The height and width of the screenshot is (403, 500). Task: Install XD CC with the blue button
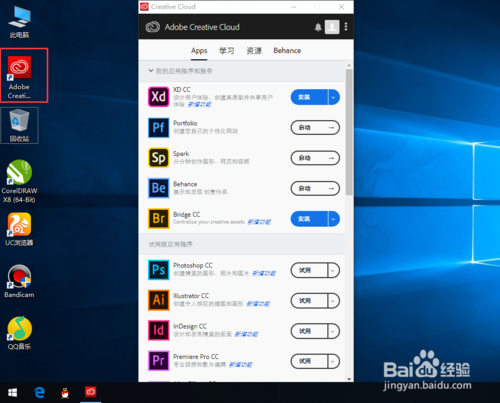pos(309,97)
